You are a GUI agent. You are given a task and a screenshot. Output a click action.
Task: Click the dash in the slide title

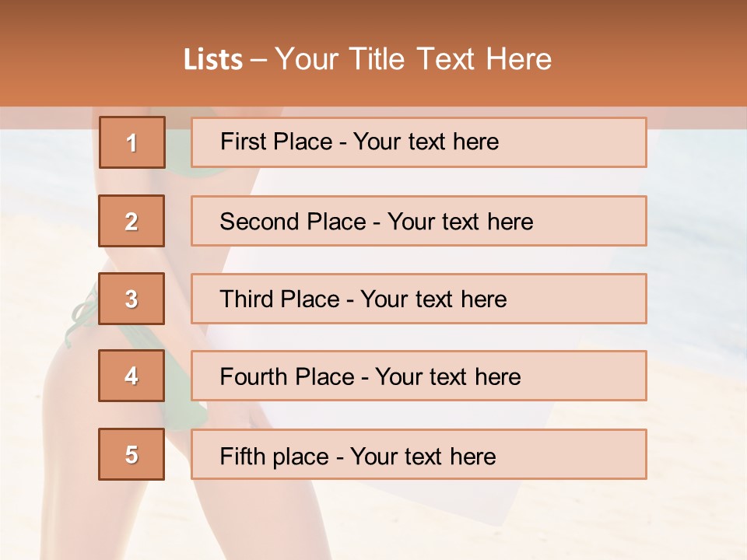pyautogui.click(x=259, y=59)
